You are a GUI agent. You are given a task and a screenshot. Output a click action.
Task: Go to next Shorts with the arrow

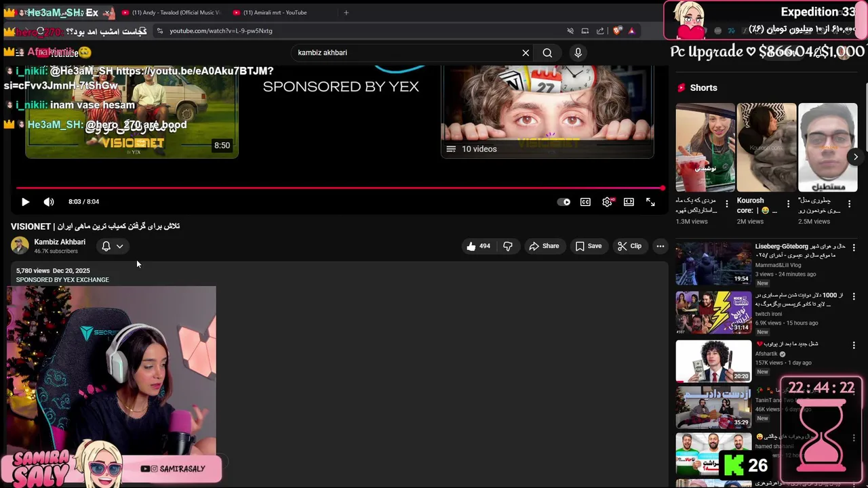[856, 157]
